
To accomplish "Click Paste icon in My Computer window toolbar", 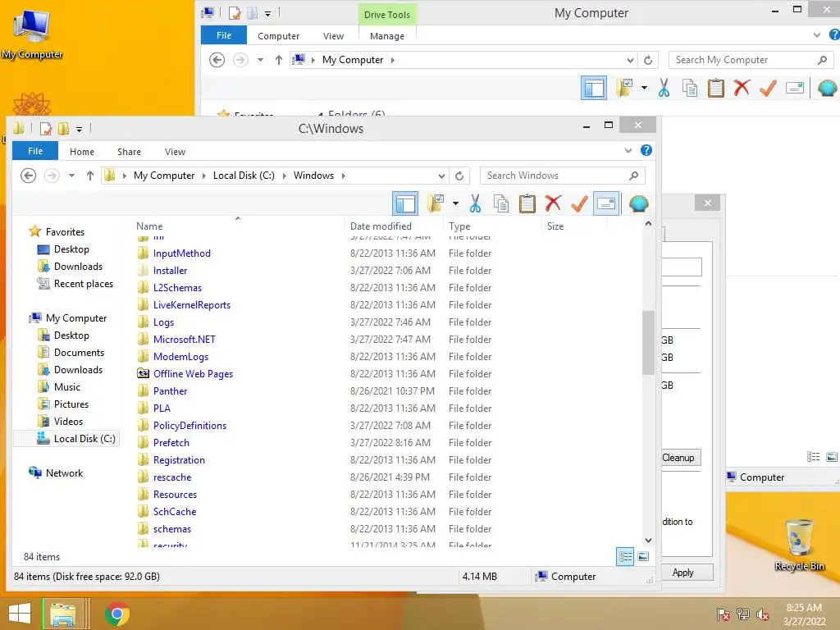I will click(x=715, y=88).
